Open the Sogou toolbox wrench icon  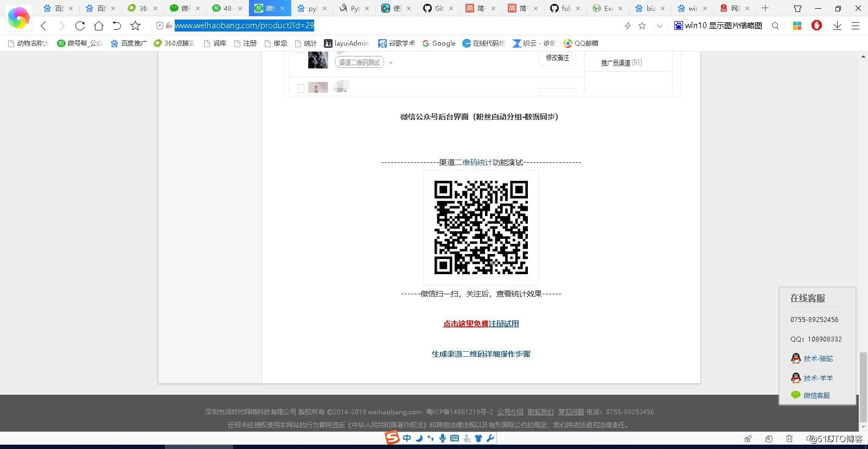tap(490, 438)
